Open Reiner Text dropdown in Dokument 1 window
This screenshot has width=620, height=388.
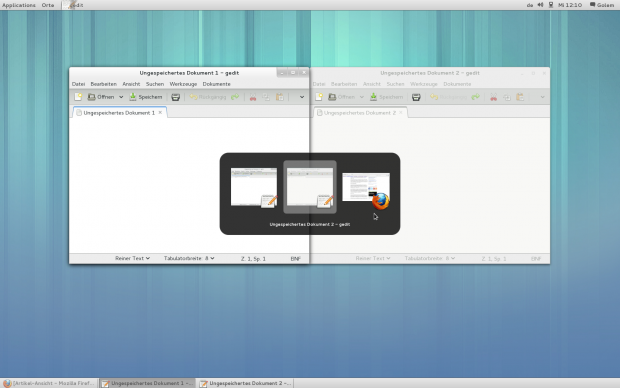coord(132,258)
